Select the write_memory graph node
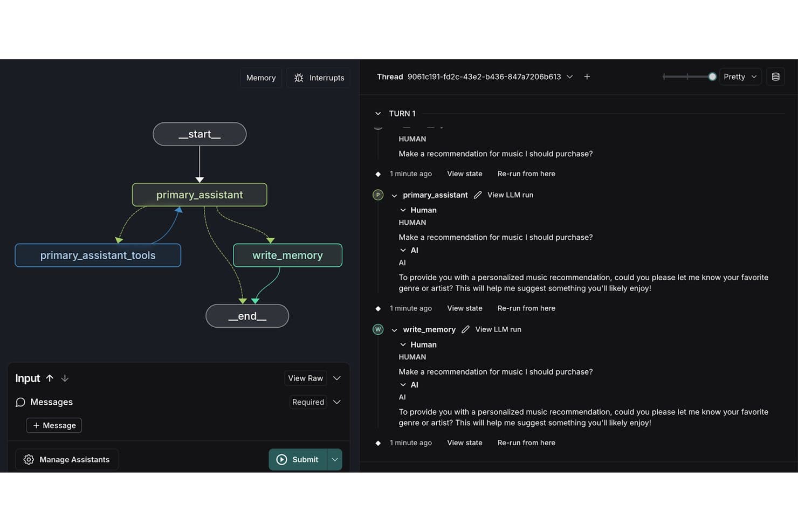The image size is (798, 532). (287, 255)
